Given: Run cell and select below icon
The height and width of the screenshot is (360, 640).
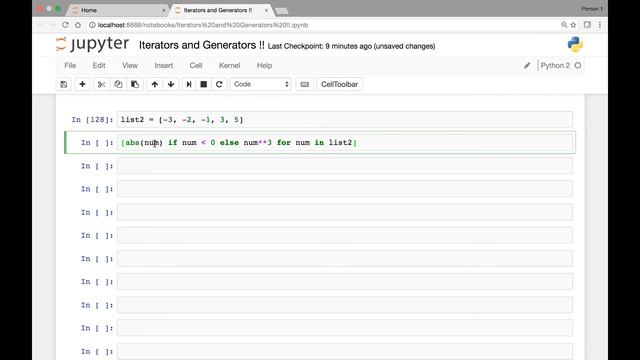Looking at the screenshot, I should click(189, 84).
